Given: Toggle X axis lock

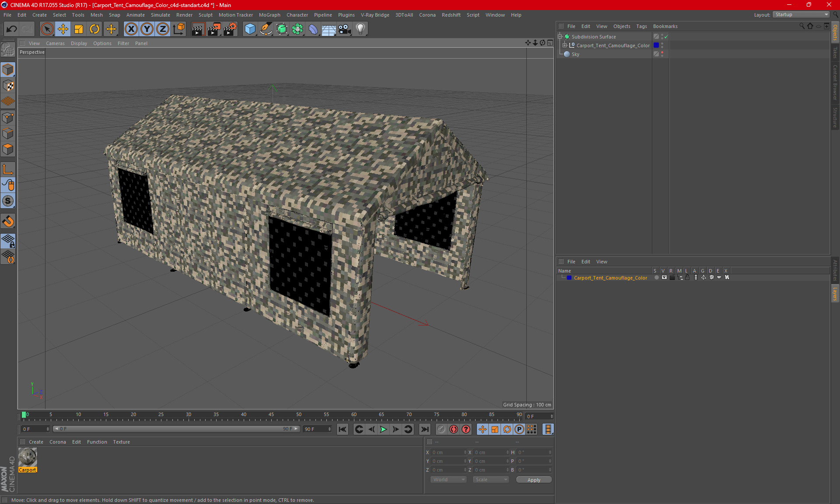Looking at the screenshot, I should pos(131,29).
